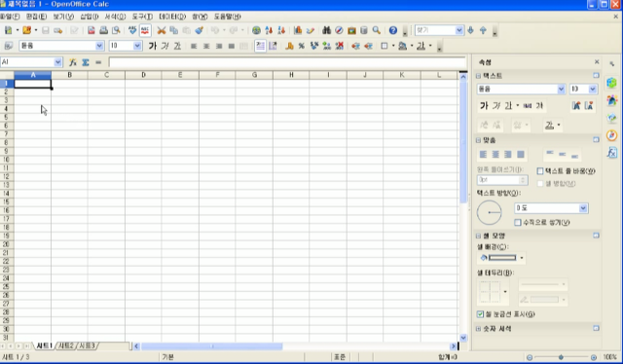The width and height of the screenshot is (623, 364).
Task: Toggle Bold in the formatting toolbar
Action: click(x=153, y=46)
